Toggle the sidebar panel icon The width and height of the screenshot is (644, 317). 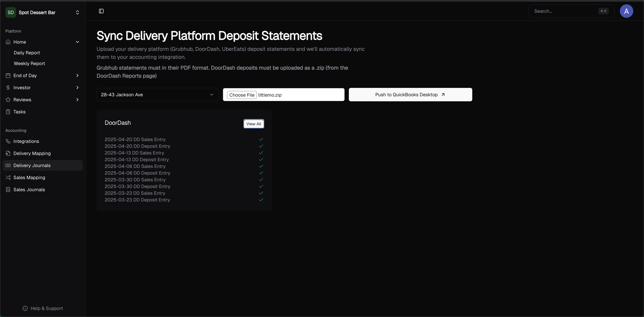click(x=101, y=11)
